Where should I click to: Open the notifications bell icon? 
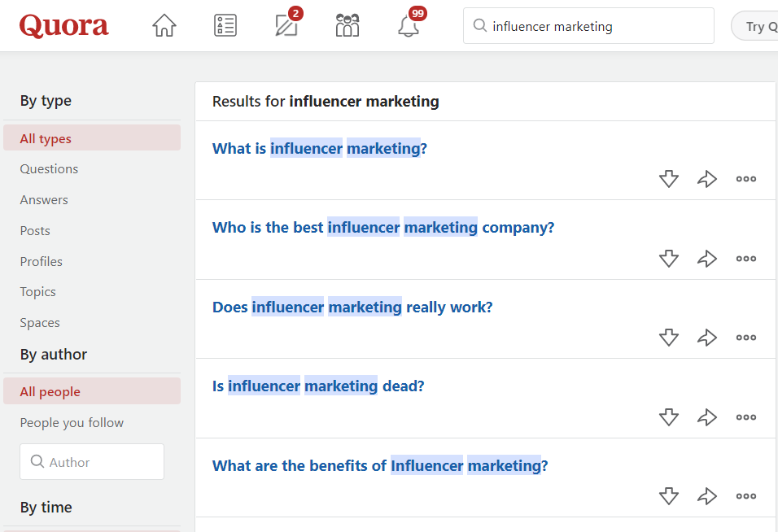point(409,26)
